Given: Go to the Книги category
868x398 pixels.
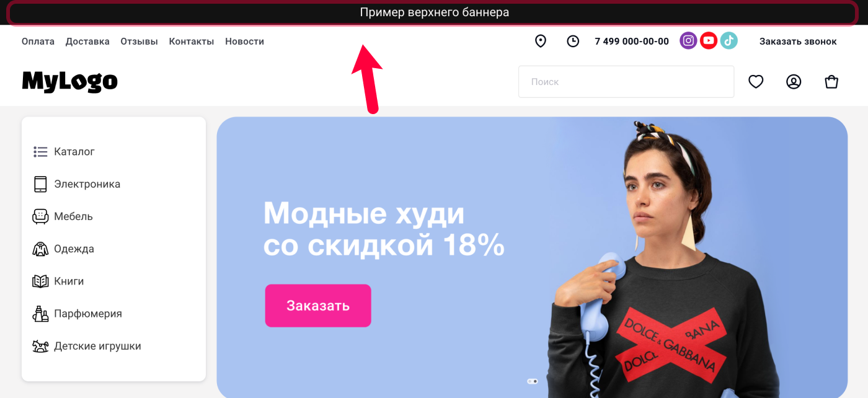Looking at the screenshot, I should (x=58, y=281).
